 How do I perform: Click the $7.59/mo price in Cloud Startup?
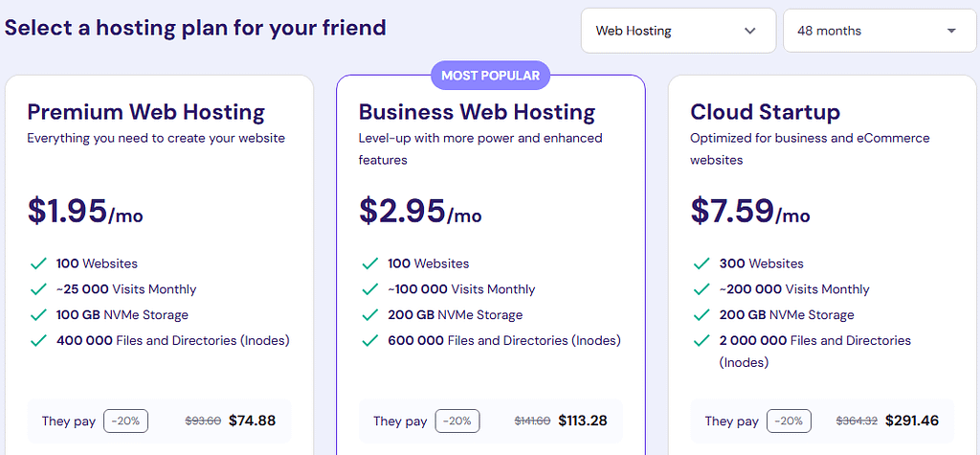(x=750, y=211)
